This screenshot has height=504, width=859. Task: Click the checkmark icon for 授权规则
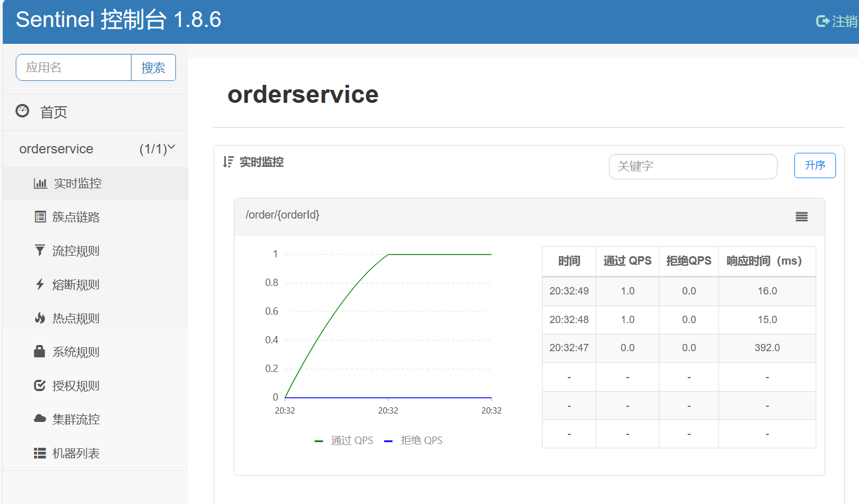click(x=40, y=385)
